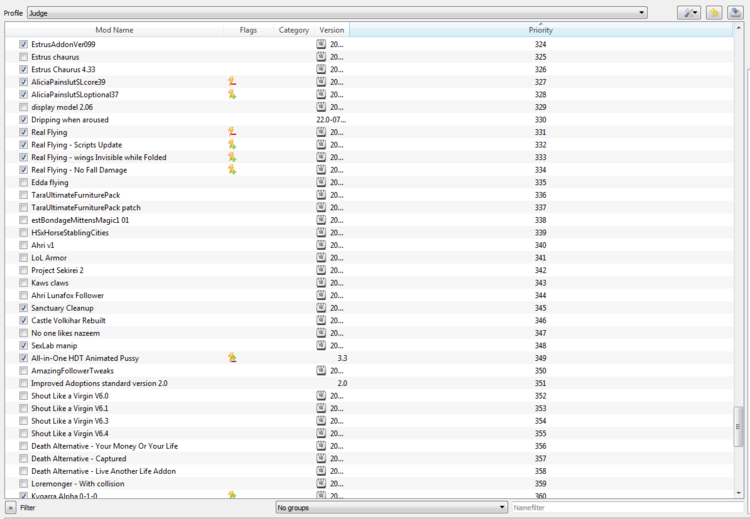Open the Profile dropdown showing Judge
This screenshot has height=519, width=750.
point(337,13)
